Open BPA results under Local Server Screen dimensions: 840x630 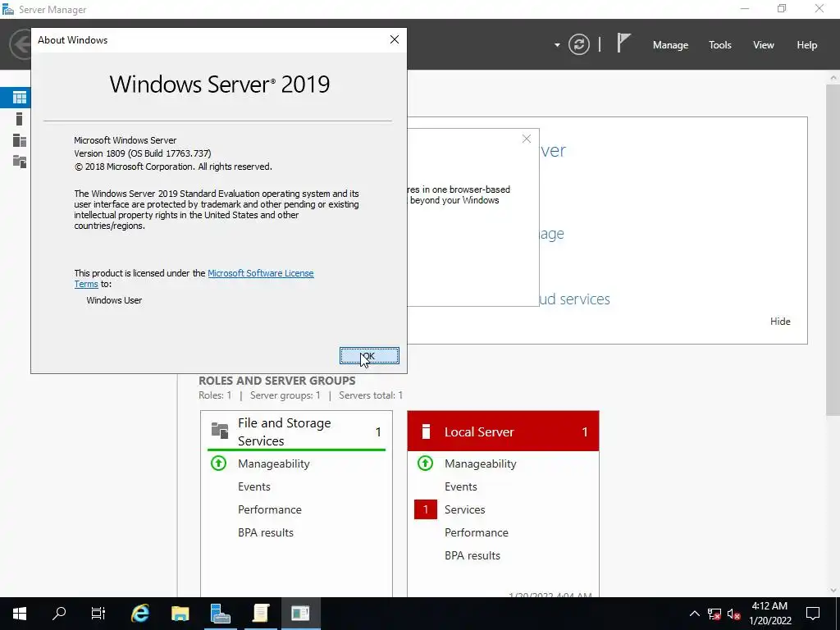(x=472, y=555)
